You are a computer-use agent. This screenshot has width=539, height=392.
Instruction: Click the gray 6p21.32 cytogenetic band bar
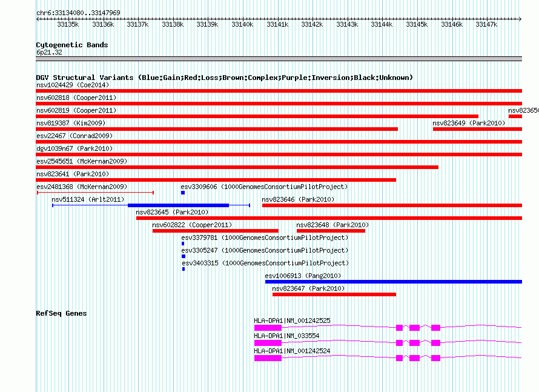[x=279, y=59]
